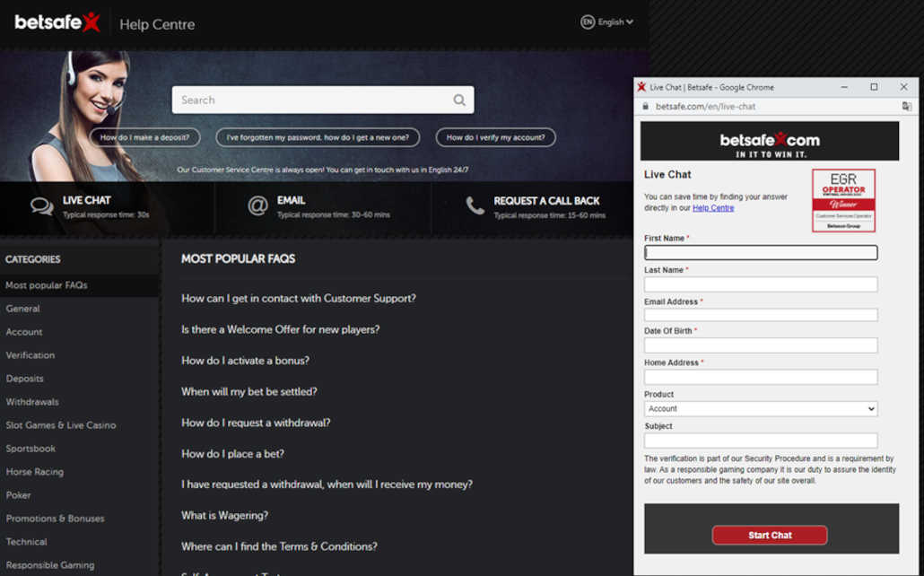Open FAQ 'How do I request a withdrawal?'
The image size is (924, 576).
click(256, 423)
